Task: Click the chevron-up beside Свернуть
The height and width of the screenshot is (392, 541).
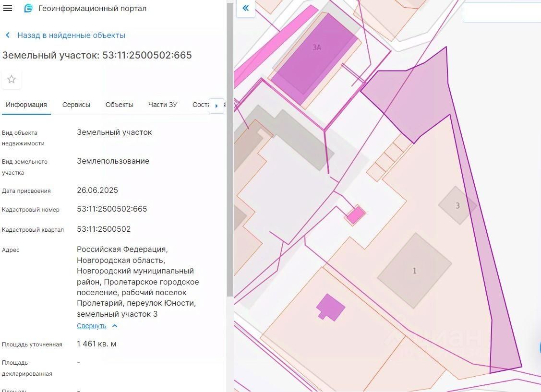Action: coord(115,326)
